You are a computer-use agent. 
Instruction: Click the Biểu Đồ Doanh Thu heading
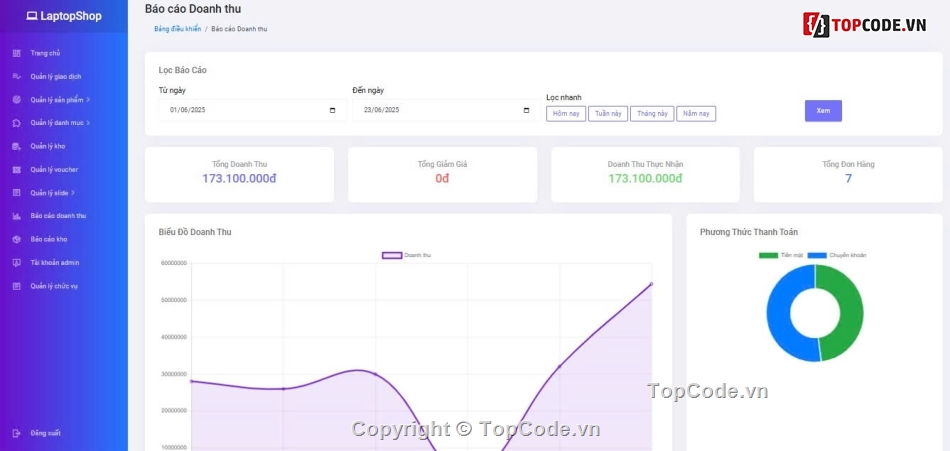[195, 232]
